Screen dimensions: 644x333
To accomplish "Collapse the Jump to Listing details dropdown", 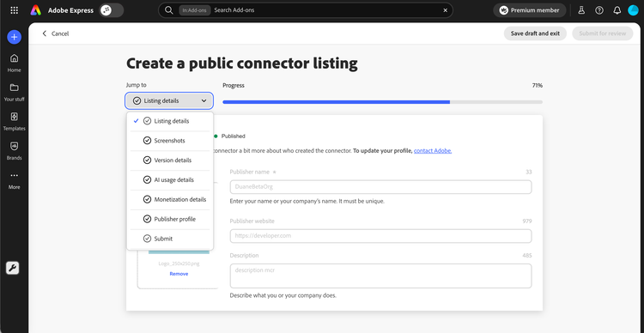I will click(169, 100).
